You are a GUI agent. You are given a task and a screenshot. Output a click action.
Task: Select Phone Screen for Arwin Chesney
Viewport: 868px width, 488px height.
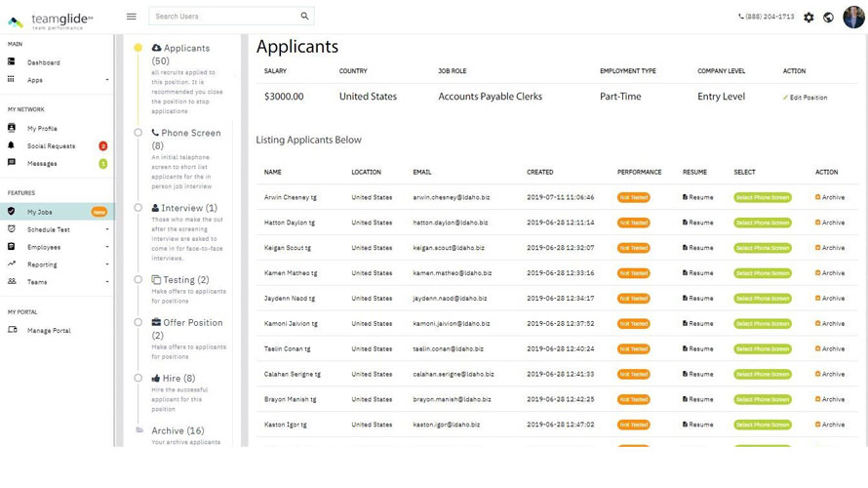coord(763,198)
